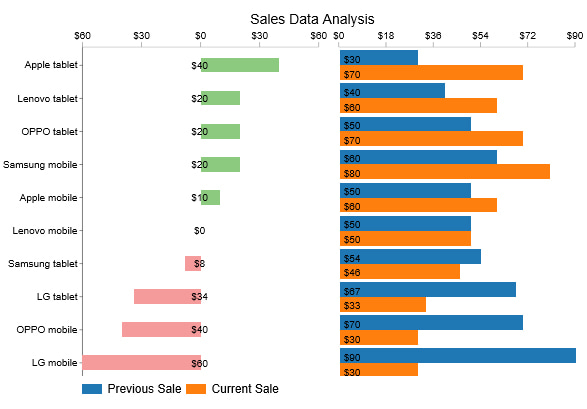587x409 pixels.
Task: Select the Apple tablet green variance bar
Action: coord(240,65)
